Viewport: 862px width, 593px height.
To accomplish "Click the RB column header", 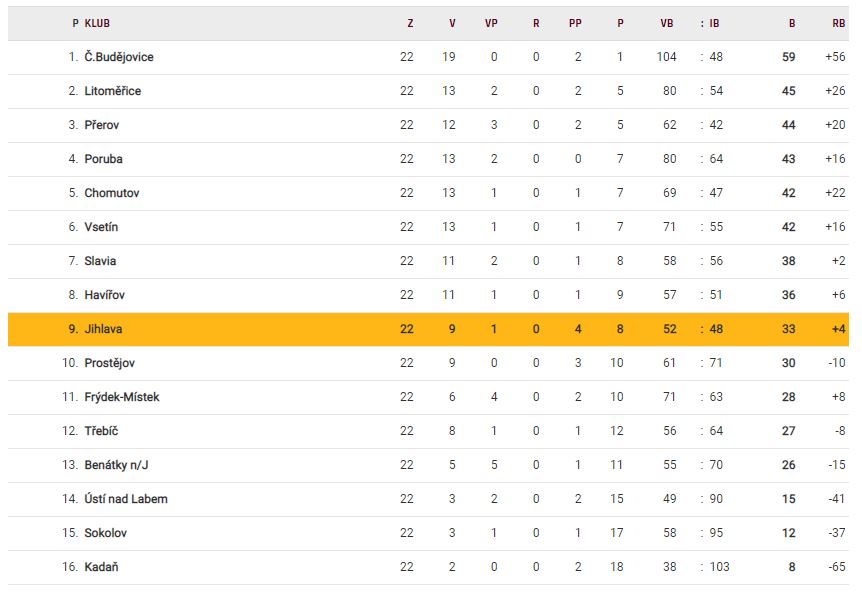I will click(838, 23).
